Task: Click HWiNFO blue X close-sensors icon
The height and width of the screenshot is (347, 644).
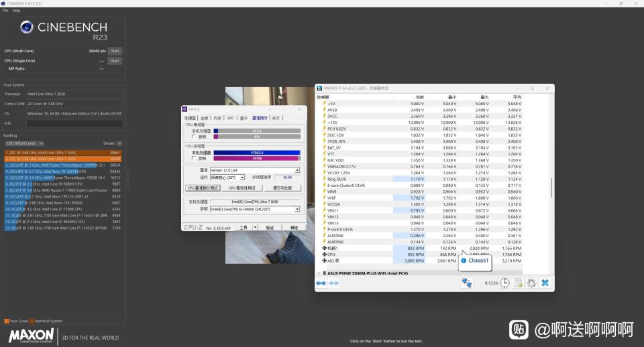Action: [545, 283]
